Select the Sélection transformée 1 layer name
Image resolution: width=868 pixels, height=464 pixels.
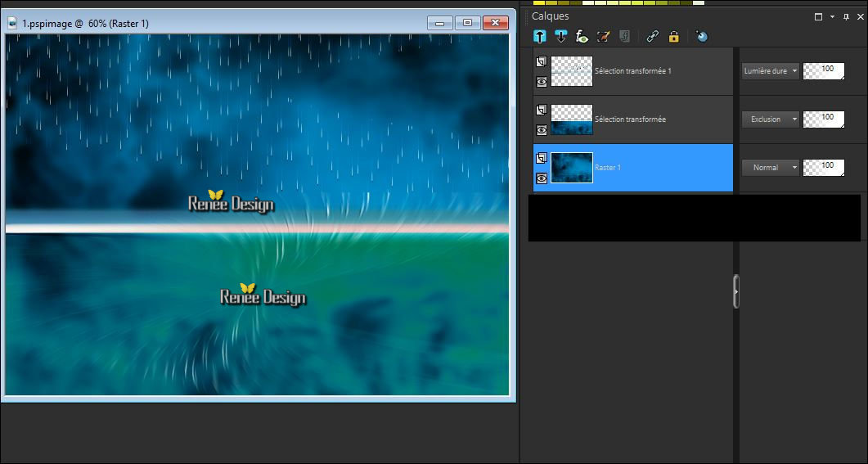click(632, 71)
